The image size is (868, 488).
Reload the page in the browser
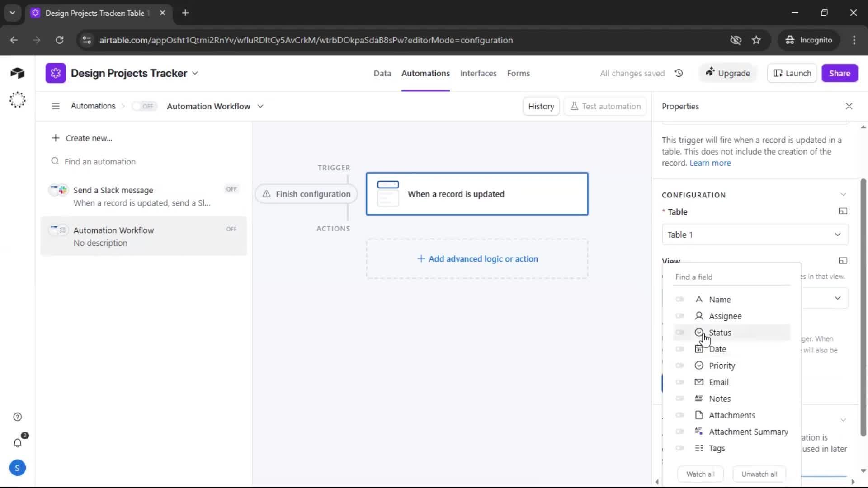[x=59, y=40]
